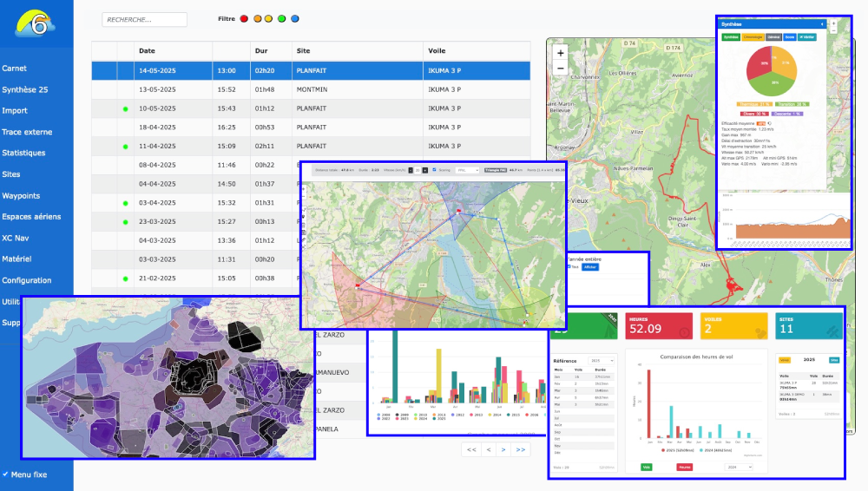Select the 14-05-2025 PLANFAIT flight row

311,71
